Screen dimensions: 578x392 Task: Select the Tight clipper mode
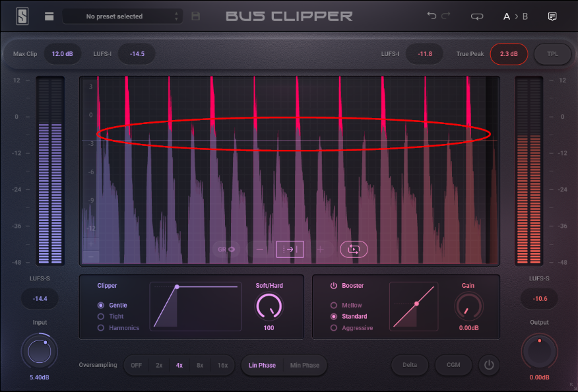click(101, 317)
